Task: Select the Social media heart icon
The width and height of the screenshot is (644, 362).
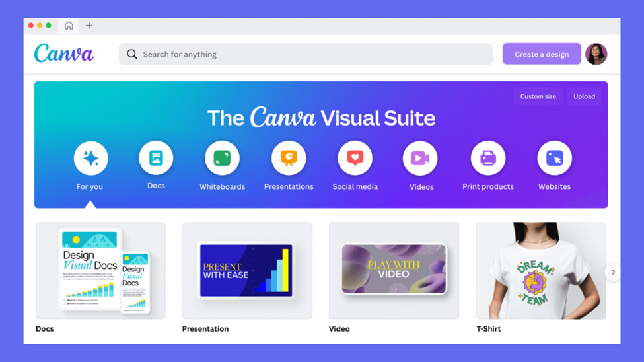Action: coord(355,158)
